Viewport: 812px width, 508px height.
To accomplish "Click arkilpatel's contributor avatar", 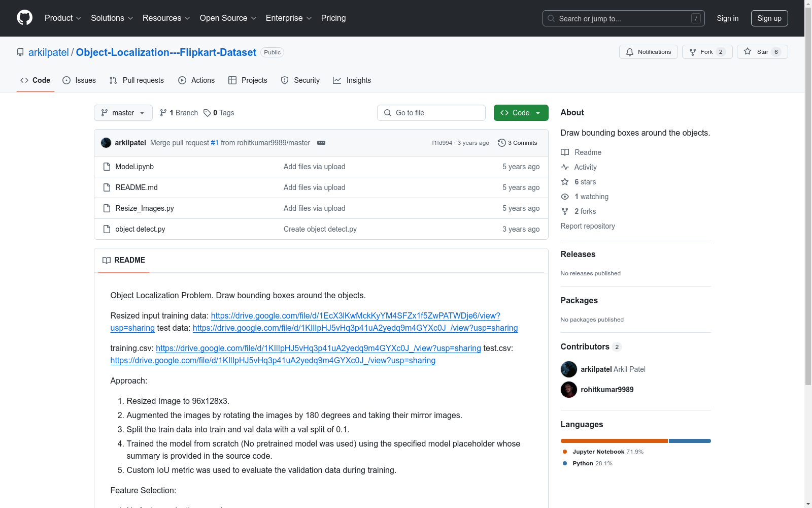I will click(x=569, y=369).
